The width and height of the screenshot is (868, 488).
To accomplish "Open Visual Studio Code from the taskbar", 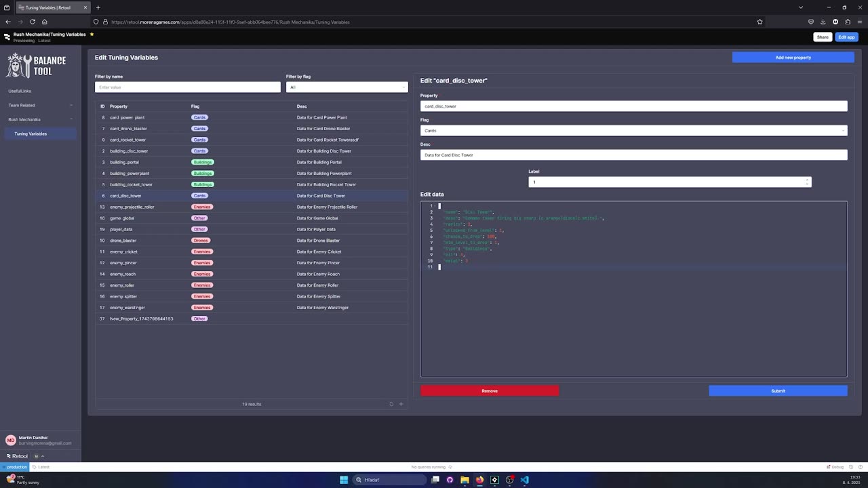I will (x=525, y=480).
